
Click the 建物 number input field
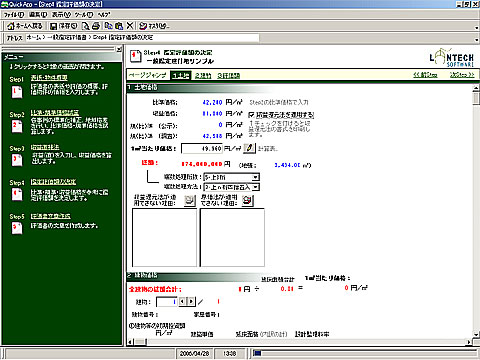click(x=166, y=302)
